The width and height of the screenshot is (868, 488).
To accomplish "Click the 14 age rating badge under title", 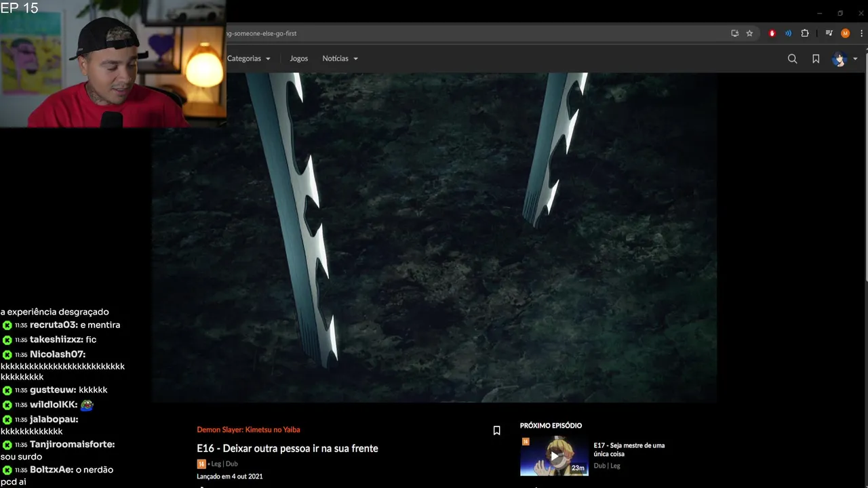I will 201,464.
